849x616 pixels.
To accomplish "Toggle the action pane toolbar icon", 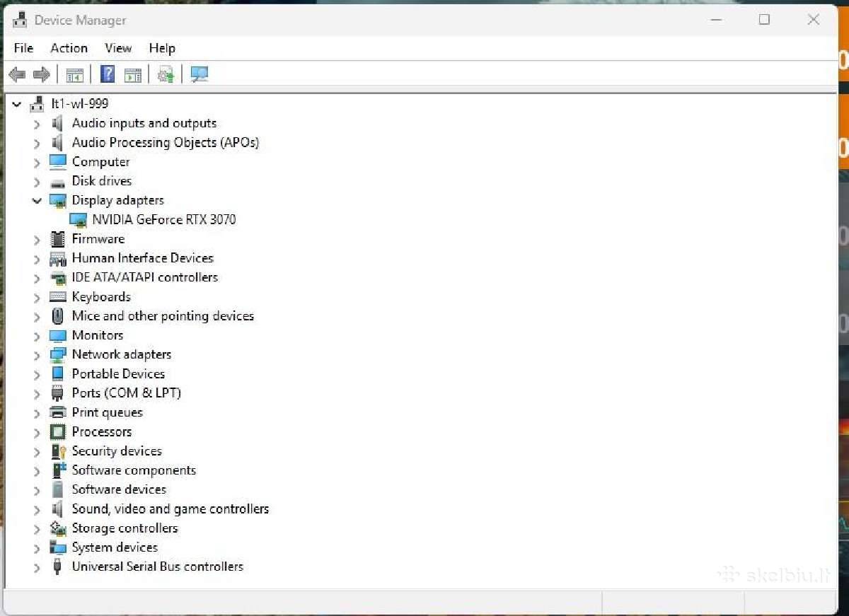I will (132, 74).
